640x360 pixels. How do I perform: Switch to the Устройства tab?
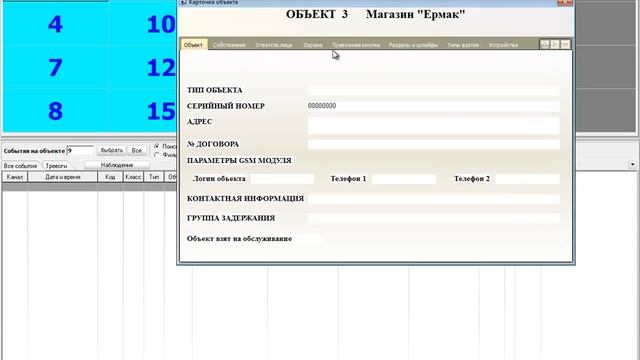tap(503, 45)
